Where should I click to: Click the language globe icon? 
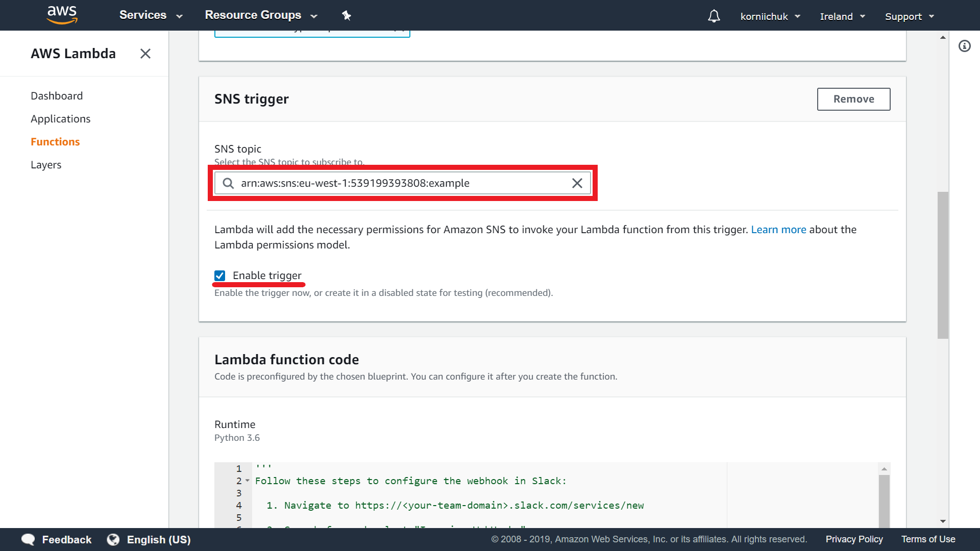[x=113, y=539]
